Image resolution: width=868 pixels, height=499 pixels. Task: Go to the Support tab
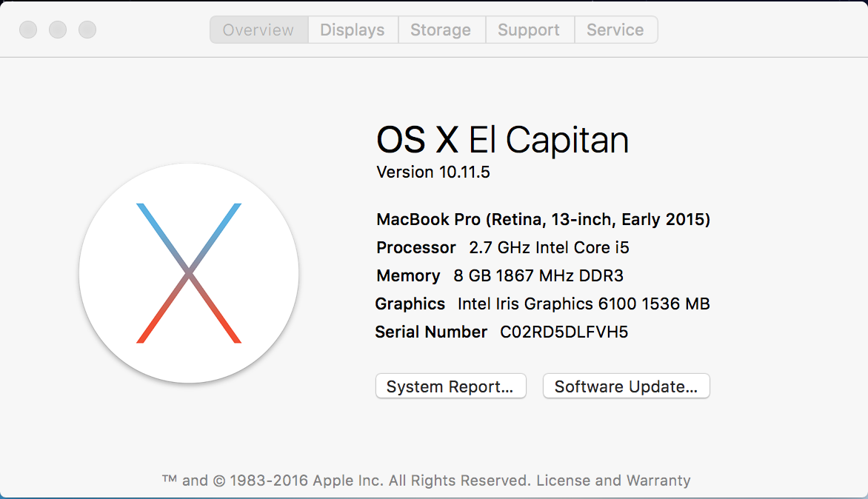[x=529, y=30]
